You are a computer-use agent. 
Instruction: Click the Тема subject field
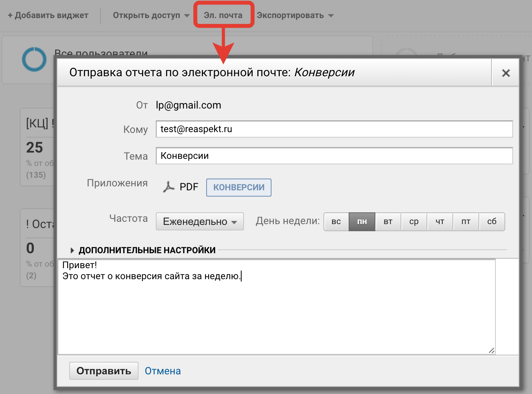(x=334, y=156)
